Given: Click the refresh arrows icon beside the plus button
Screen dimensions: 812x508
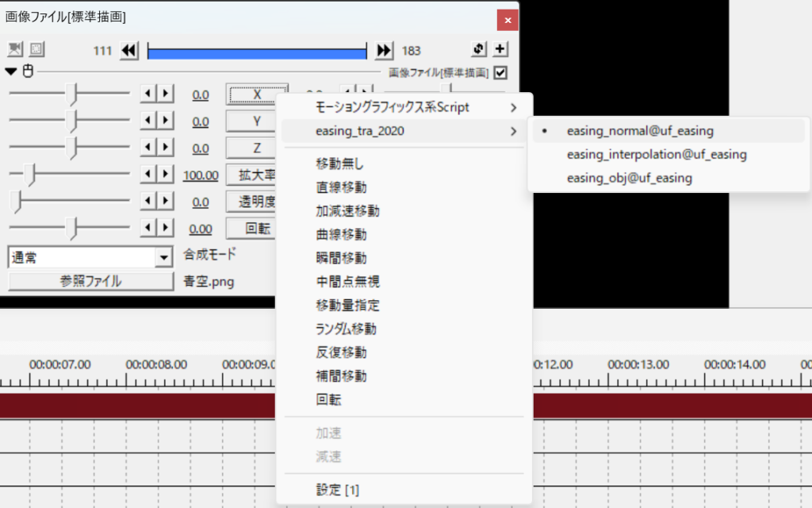Looking at the screenshot, I should click(x=478, y=50).
